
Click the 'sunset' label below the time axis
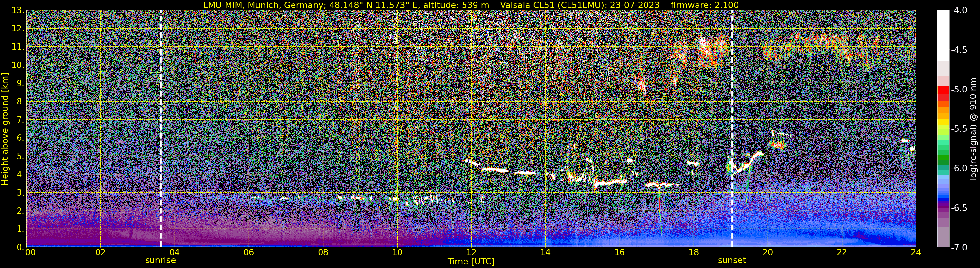click(x=732, y=261)
